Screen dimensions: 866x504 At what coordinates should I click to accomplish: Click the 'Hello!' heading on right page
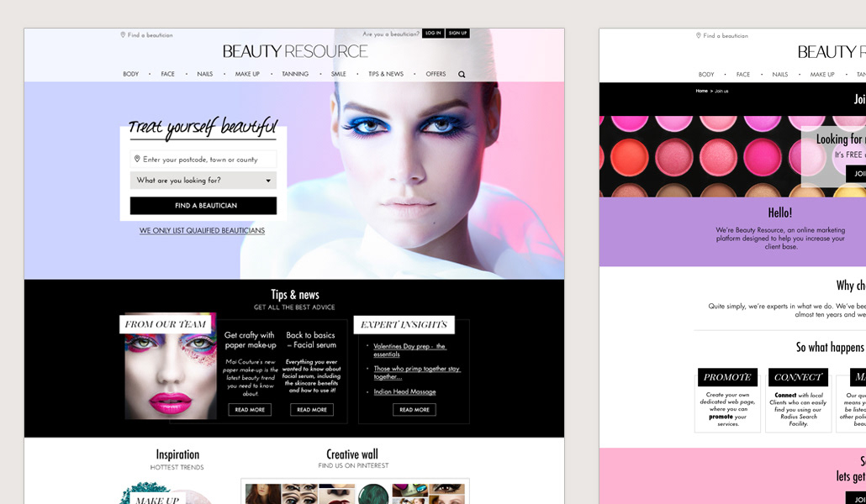[780, 213]
